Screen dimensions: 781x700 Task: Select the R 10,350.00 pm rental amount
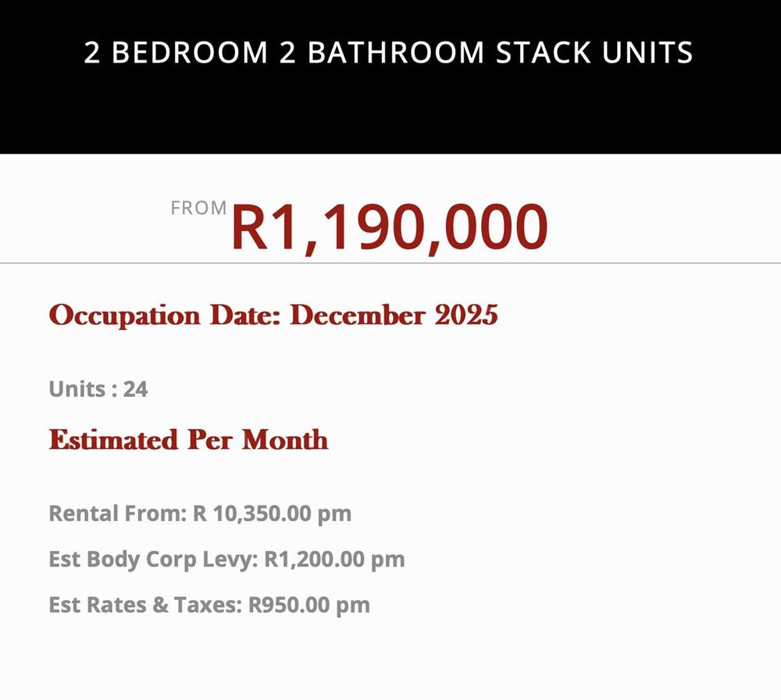point(272,514)
